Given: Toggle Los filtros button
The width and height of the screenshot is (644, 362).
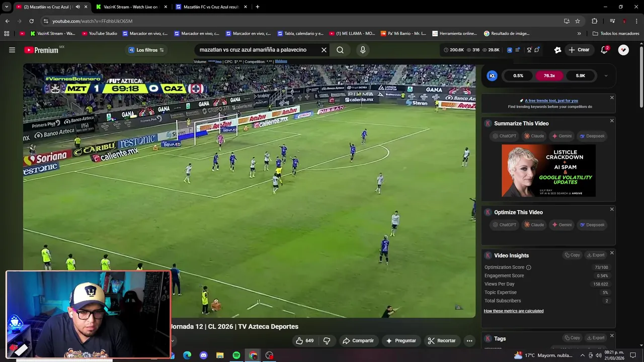Looking at the screenshot, I should click(146, 50).
